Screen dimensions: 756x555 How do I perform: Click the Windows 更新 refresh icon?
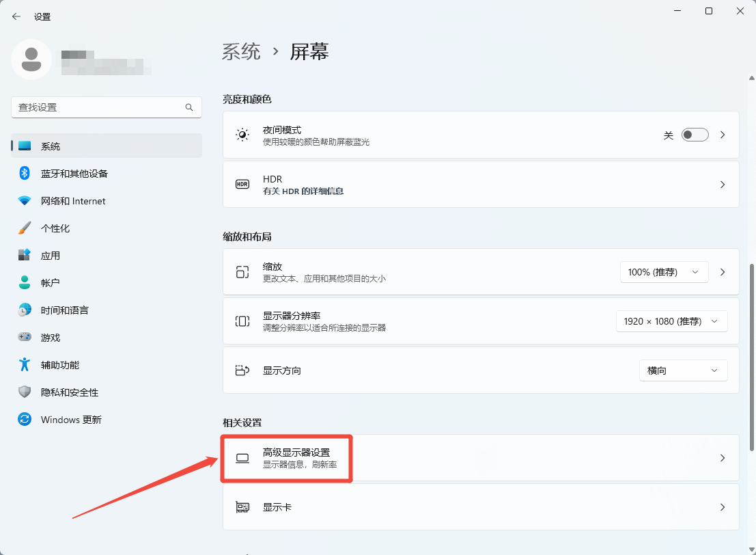pyautogui.click(x=25, y=420)
